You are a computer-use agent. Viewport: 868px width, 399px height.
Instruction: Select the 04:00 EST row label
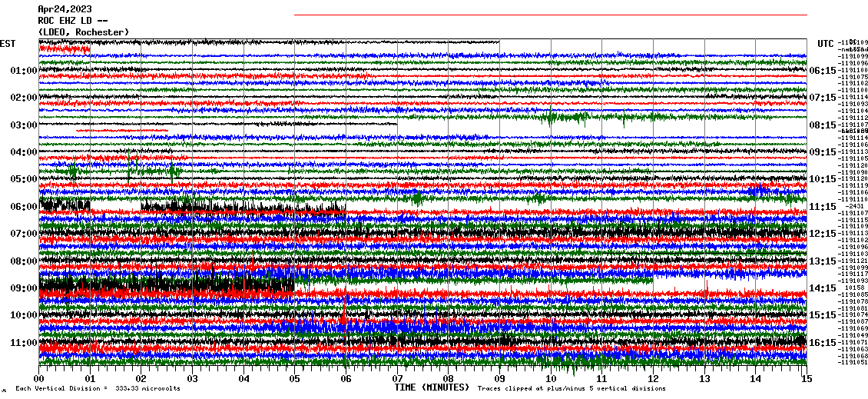tap(24, 152)
